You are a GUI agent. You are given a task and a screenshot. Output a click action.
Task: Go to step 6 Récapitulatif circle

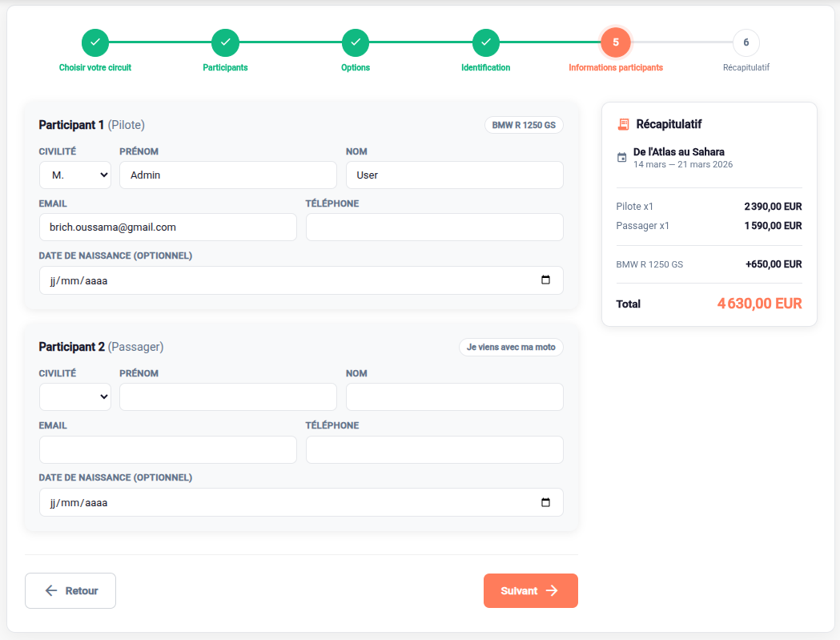point(746,42)
